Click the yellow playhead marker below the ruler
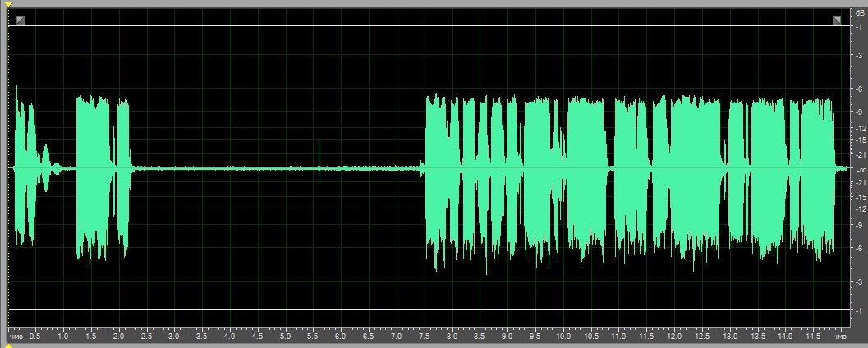 [9, 345]
